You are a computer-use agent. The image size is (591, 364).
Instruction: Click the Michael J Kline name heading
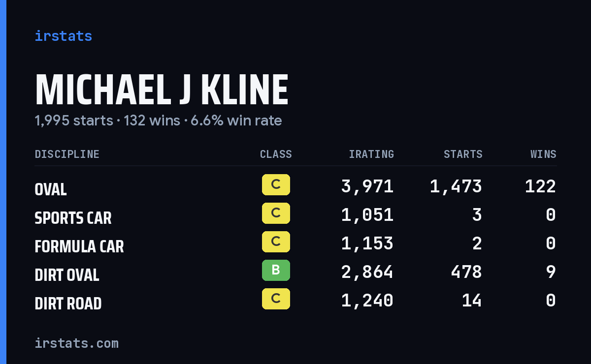pos(162,90)
